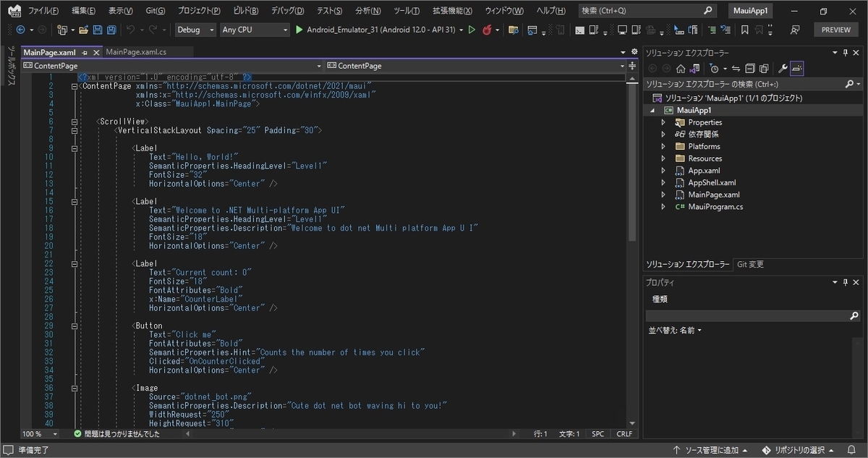The image size is (868, 458).
Task: Switch views icon in Solution Explorer
Action: point(694,69)
